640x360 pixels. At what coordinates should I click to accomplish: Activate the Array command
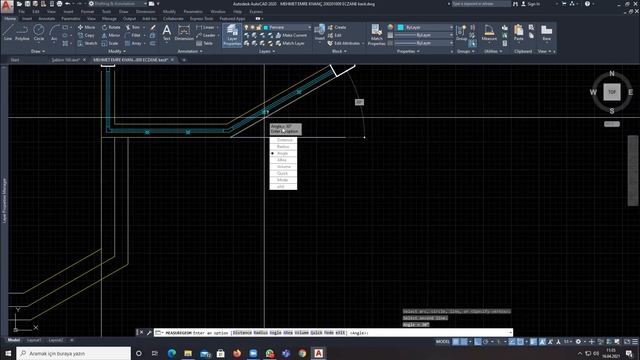point(133,43)
